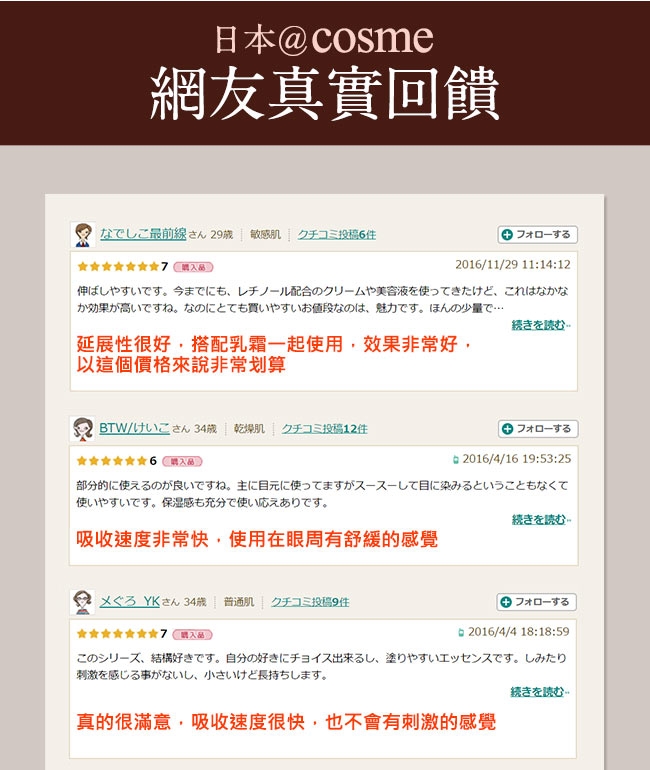Expand second review with 続きを読む

pos(541,519)
